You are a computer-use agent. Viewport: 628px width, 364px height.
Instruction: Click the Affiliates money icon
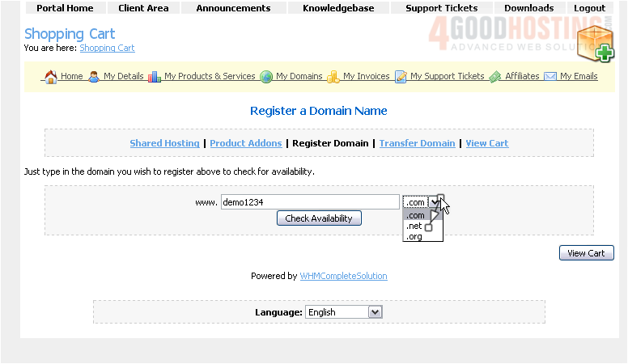tap(495, 77)
